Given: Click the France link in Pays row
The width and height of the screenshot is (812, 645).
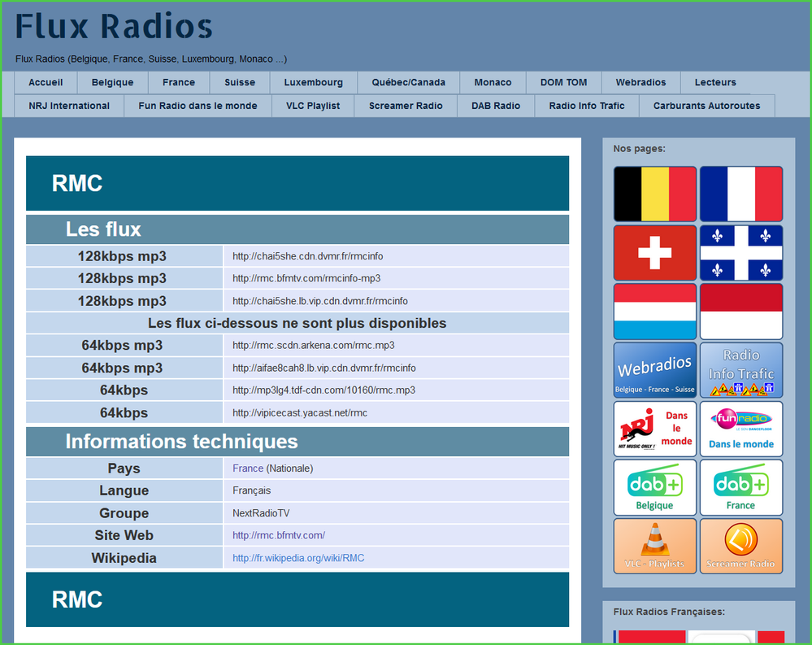Looking at the screenshot, I should pos(248,468).
